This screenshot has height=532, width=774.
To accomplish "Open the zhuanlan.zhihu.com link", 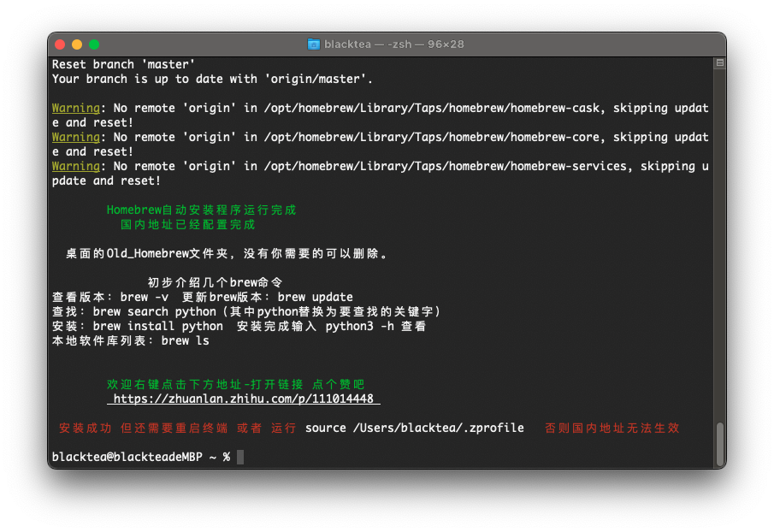I will point(244,399).
